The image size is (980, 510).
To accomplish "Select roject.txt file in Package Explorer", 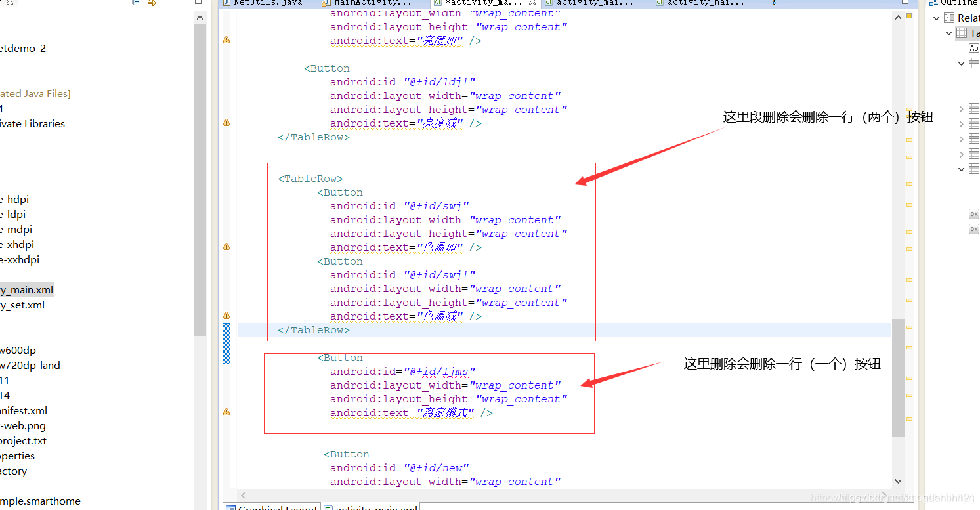I will click(24, 441).
